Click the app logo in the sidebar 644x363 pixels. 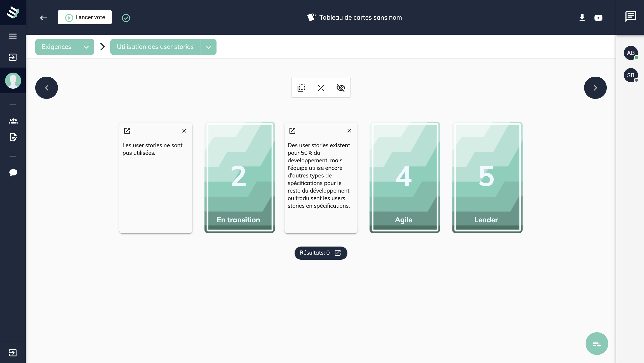click(x=13, y=12)
